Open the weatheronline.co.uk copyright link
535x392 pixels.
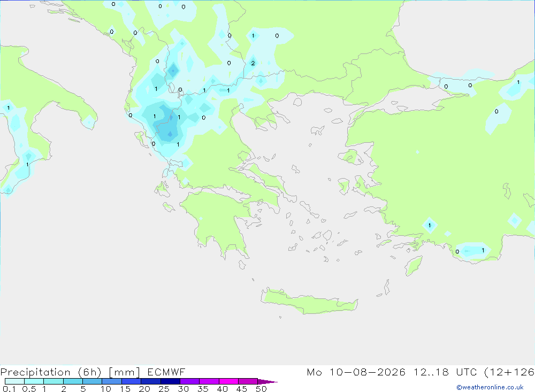490,387
